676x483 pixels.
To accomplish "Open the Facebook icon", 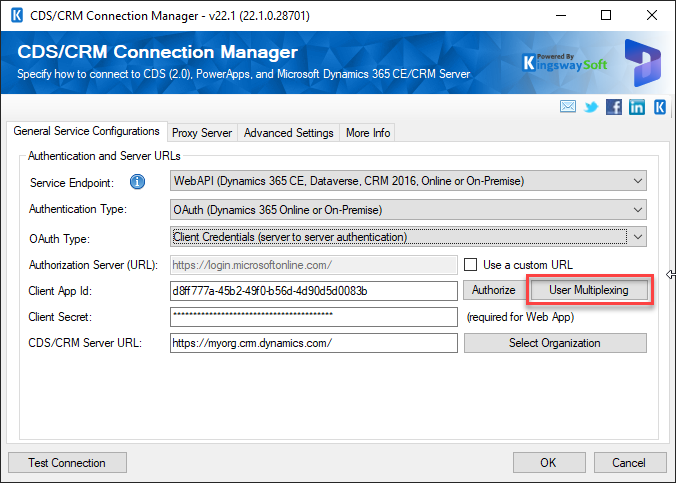I will [613, 107].
